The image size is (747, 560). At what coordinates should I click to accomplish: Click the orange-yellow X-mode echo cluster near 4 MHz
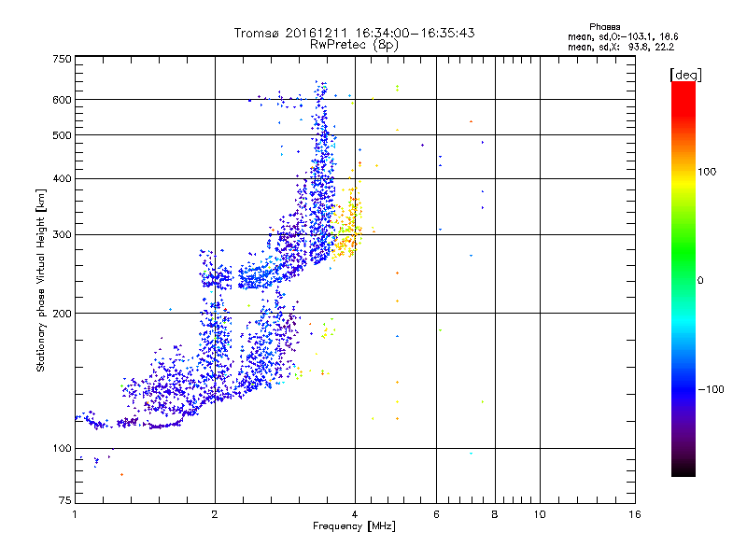(346, 224)
